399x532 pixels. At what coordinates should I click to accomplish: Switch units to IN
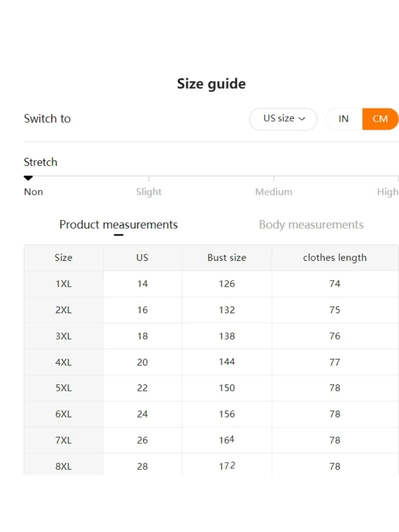pos(344,119)
